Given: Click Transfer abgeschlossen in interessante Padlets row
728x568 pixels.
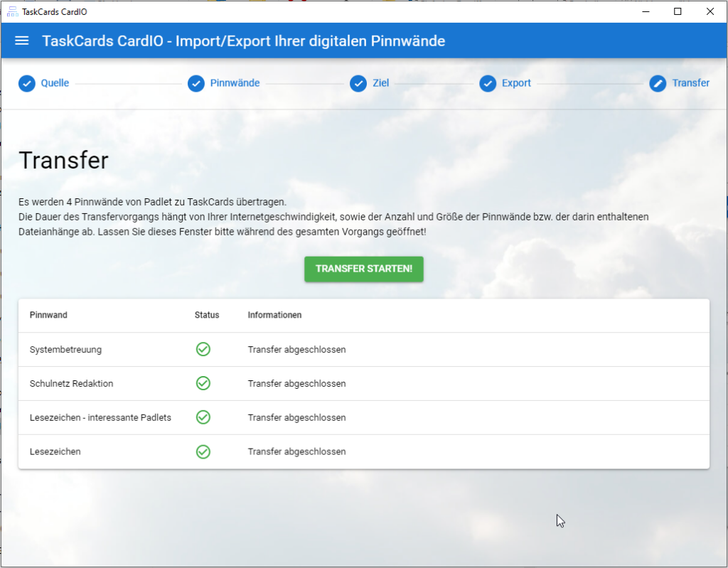Looking at the screenshot, I should 296,417.
